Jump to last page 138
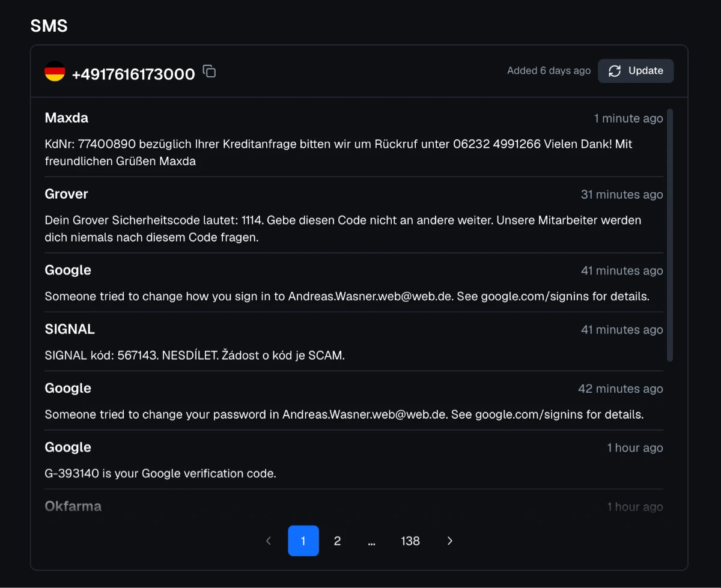Screen dimensions: 721x588 coord(410,541)
